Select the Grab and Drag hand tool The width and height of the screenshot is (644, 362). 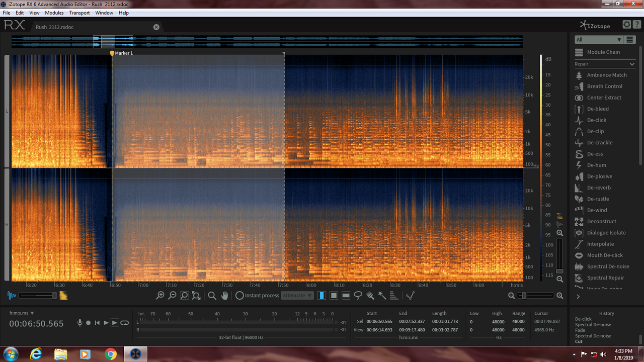(225, 296)
